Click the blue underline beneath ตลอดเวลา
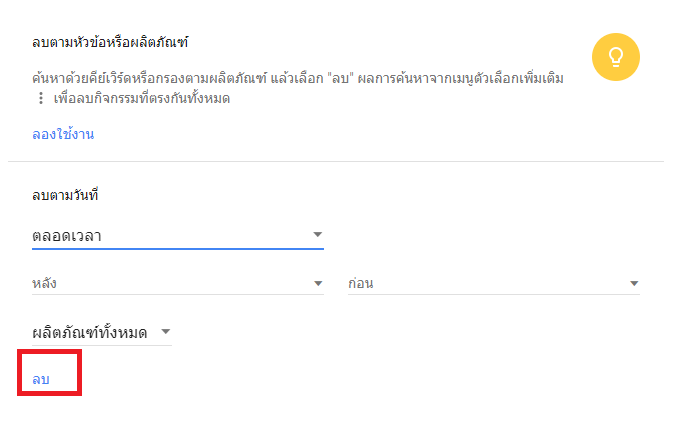 (x=178, y=249)
